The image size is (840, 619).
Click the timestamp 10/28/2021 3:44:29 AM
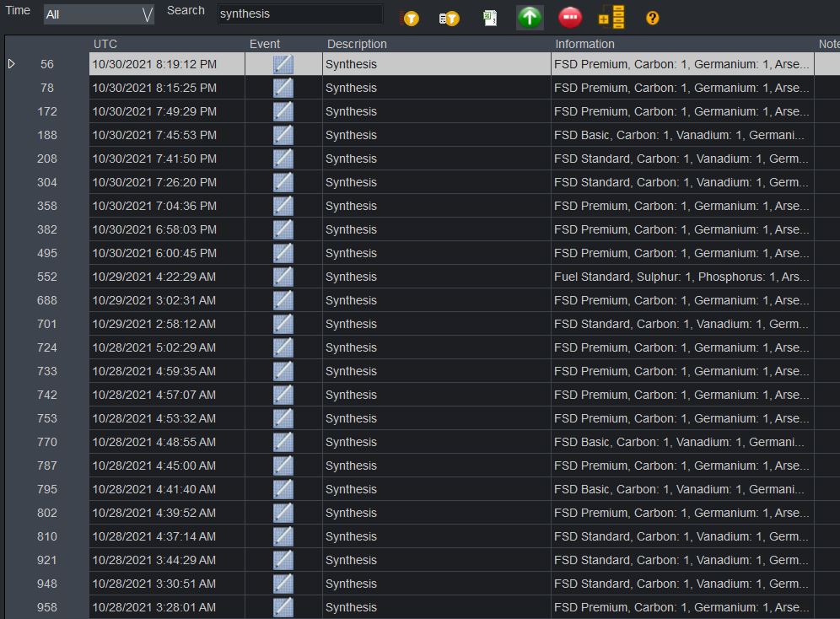[x=154, y=560]
